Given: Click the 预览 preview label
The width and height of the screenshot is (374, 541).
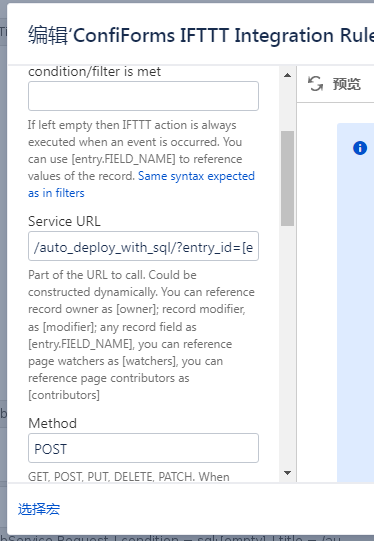Looking at the screenshot, I should (x=346, y=84).
